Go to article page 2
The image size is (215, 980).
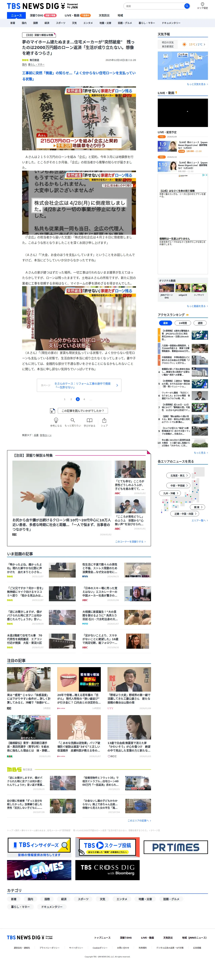point(71,399)
